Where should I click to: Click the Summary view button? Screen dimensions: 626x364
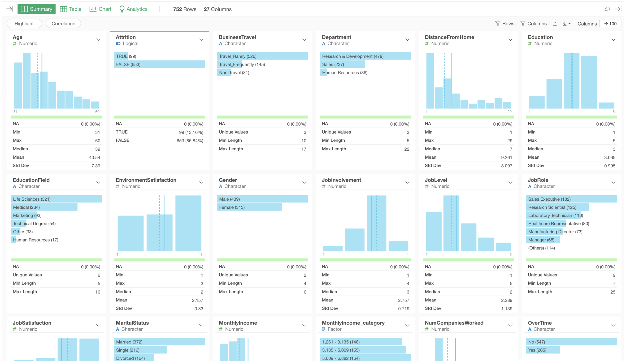tap(36, 9)
